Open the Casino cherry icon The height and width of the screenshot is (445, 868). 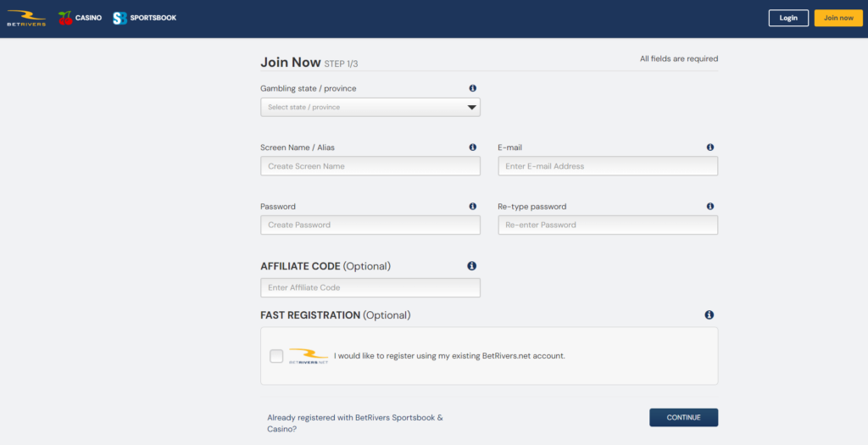click(65, 19)
